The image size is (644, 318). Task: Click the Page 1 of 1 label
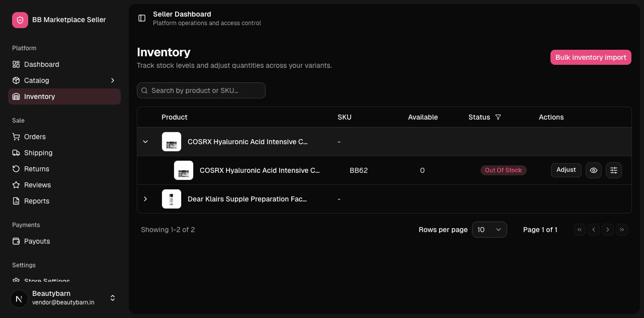pyautogui.click(x=540, y=230)
